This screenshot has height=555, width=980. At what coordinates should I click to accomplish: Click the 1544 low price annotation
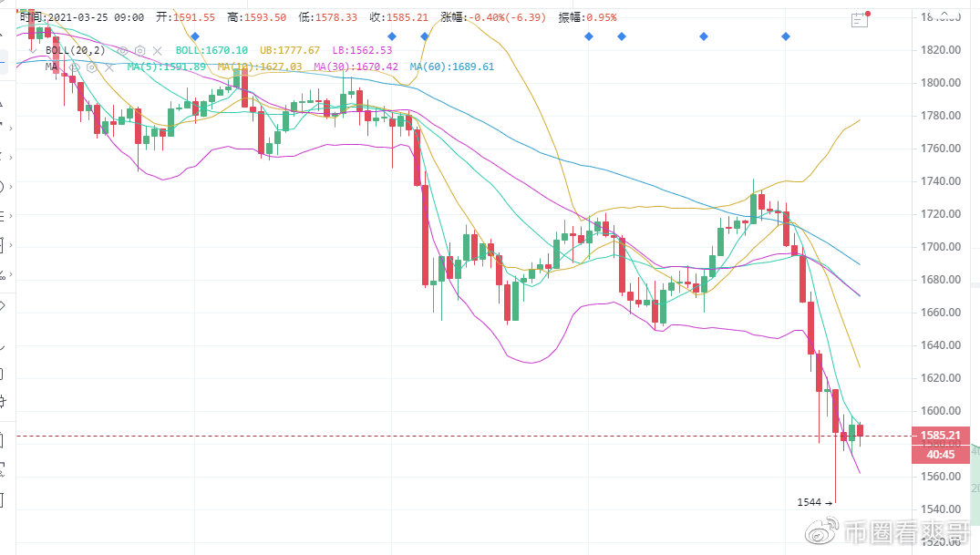coord(810,501)
